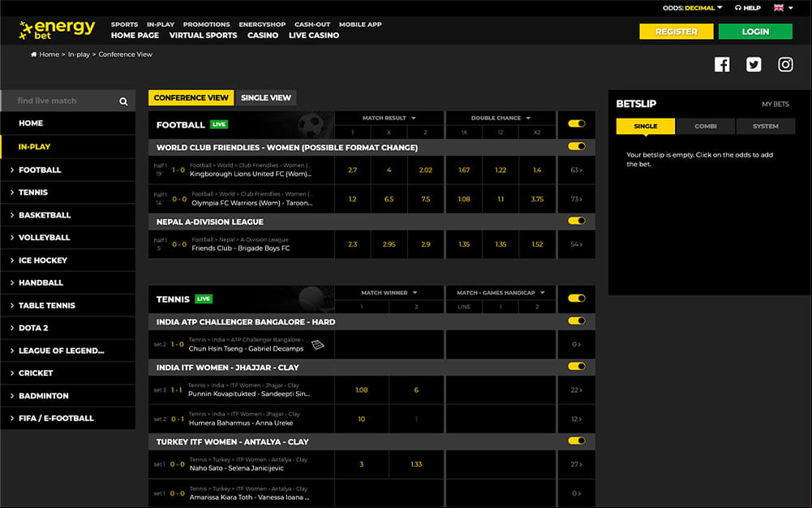Viewport: 812px width, 508px height.
Task: Open the Match Winner market dropdown
Action: click(x=389, y=293)
